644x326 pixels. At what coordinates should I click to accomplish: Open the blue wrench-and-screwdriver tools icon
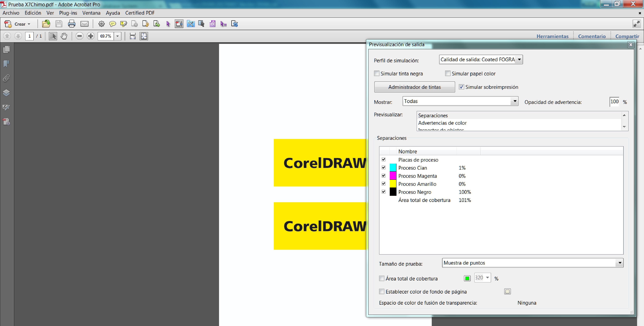[191, 24]
